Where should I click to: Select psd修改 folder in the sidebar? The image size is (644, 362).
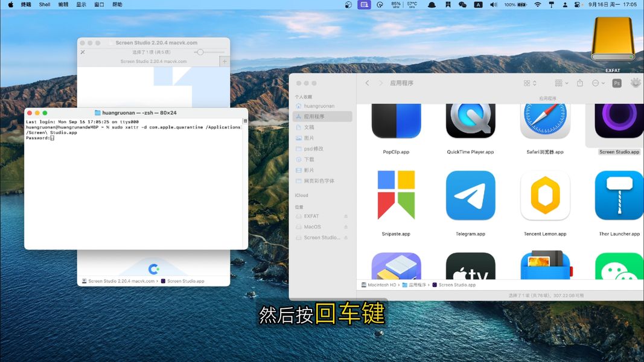322,148
